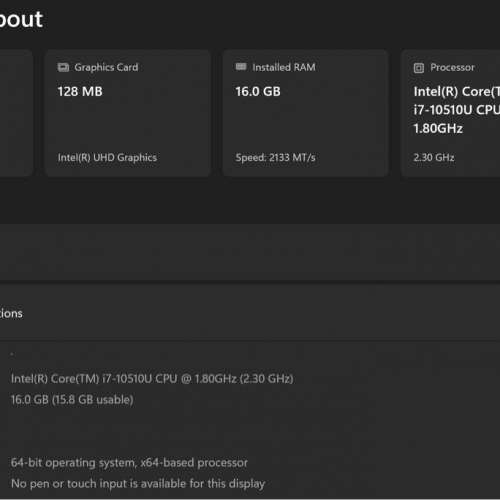Select the 128 MB graphics memory value
This screenshot has height=500, width=500.
coord(80,91)
